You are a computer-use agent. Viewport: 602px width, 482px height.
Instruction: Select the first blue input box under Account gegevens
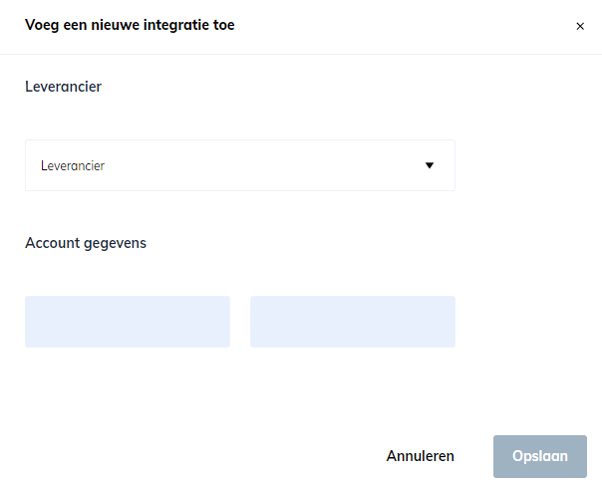tap(127, 322)
